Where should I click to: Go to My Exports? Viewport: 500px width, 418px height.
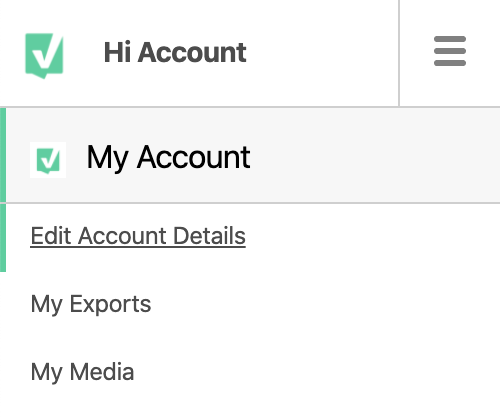click(91, 304)
